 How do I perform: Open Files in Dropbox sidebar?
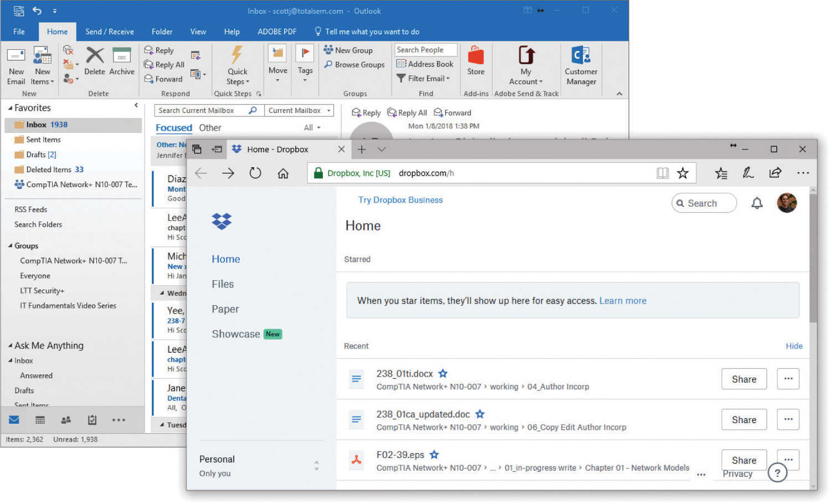223,284
